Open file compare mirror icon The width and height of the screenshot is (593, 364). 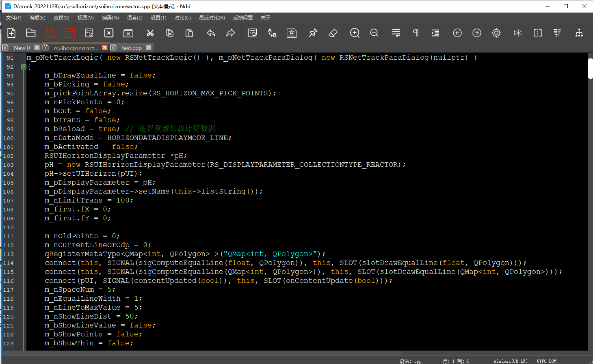(x=518, y=33)
